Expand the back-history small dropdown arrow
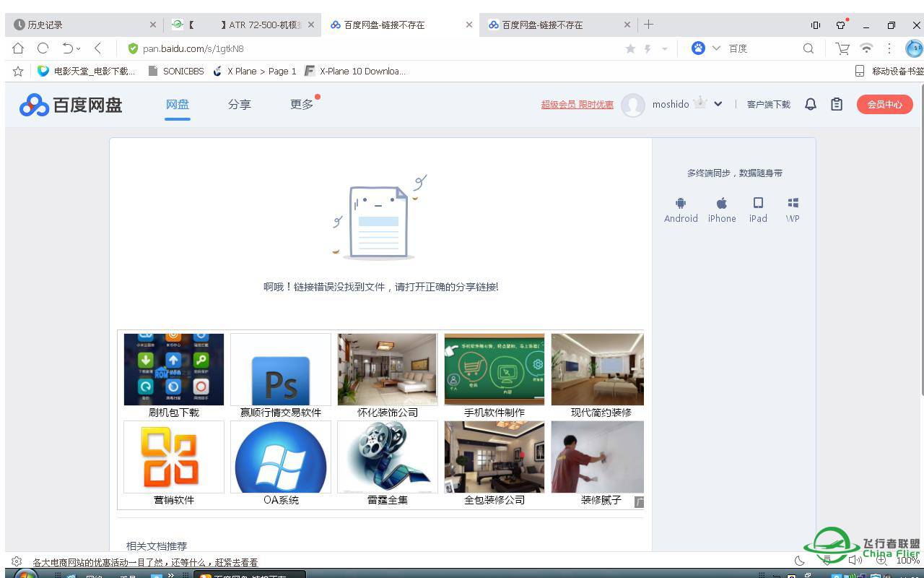 (79, 49)
